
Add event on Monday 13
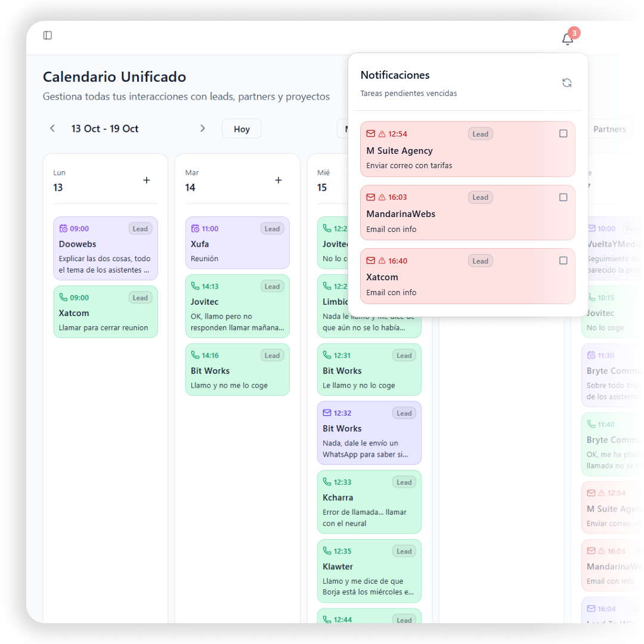[x=147, y=180]
